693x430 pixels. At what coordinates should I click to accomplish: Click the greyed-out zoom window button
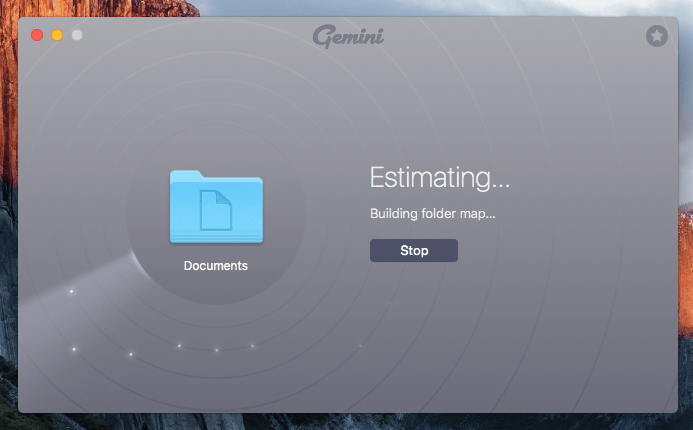pos(77,35)
